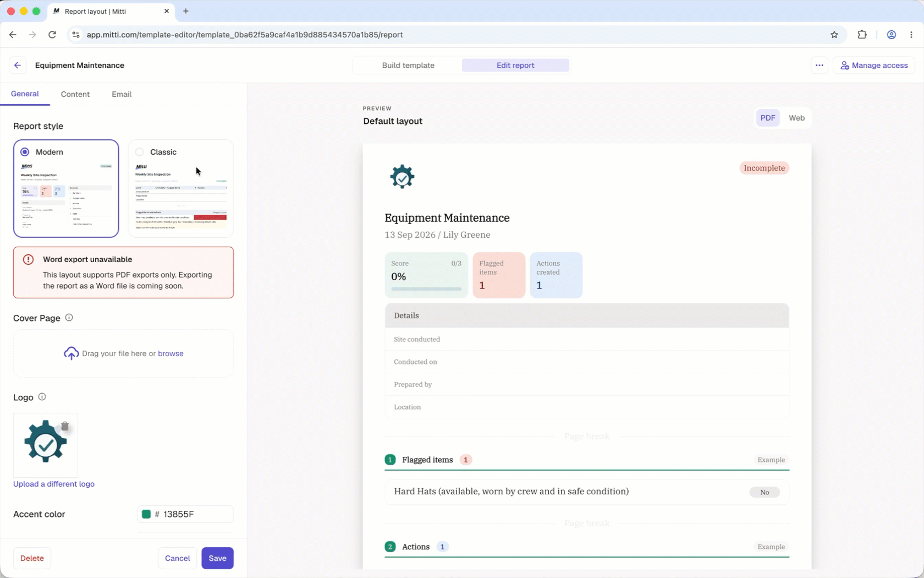Click the Classic layout preview thumbnail
The image size is (924, 578).
click(x=181, y=195)
